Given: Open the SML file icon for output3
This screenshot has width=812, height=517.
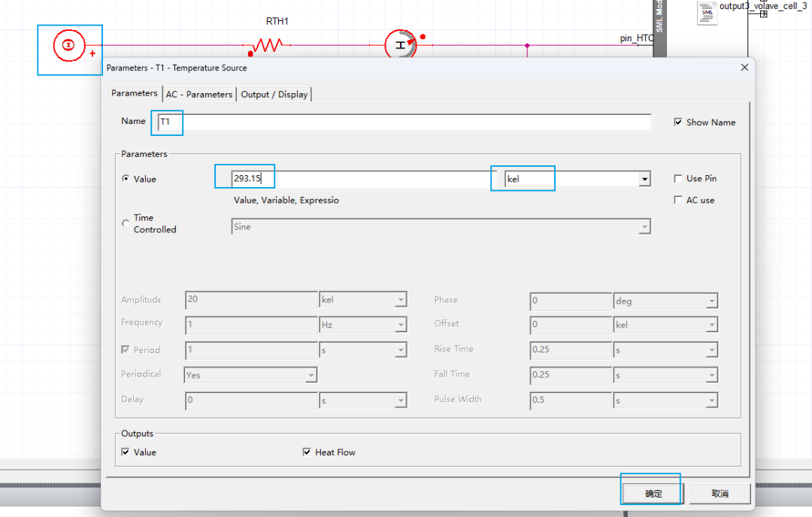Looking at the screenshot, I should click(x=707, y=13).
